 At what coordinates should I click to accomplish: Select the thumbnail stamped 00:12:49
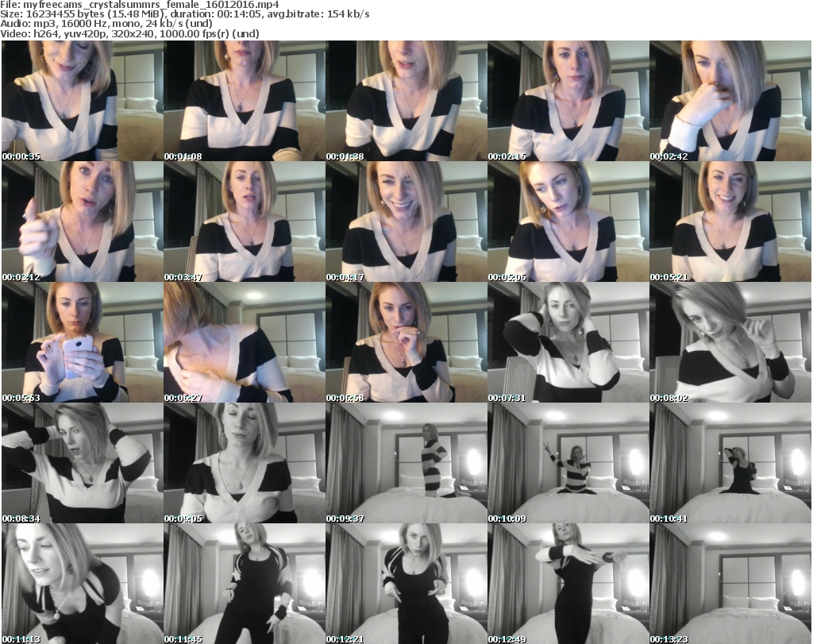(568, 584)
